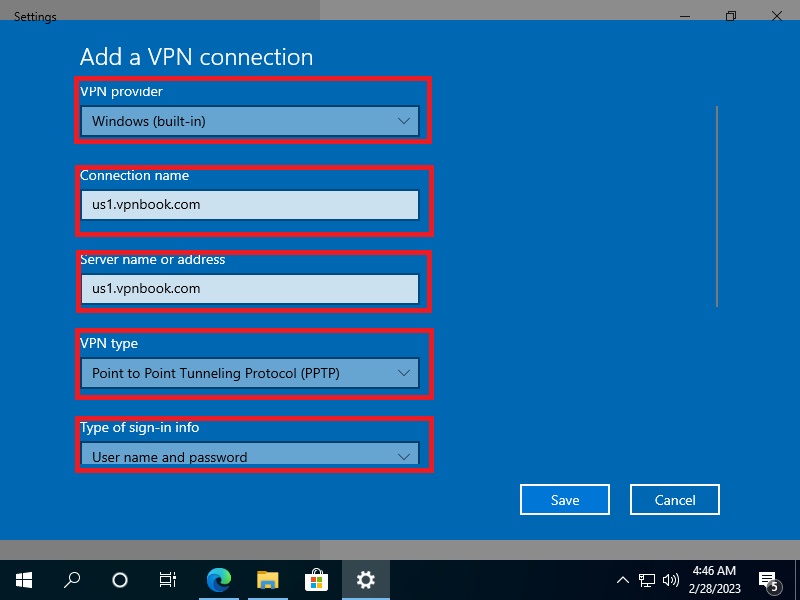
Task: Open the VPN type dropdown
Action: 250,373
